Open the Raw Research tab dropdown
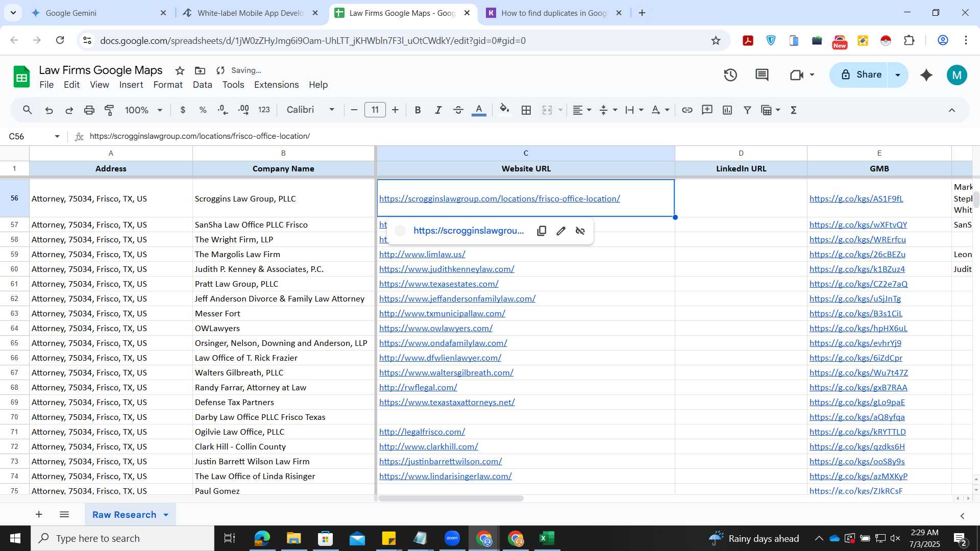 pos(166,515)
